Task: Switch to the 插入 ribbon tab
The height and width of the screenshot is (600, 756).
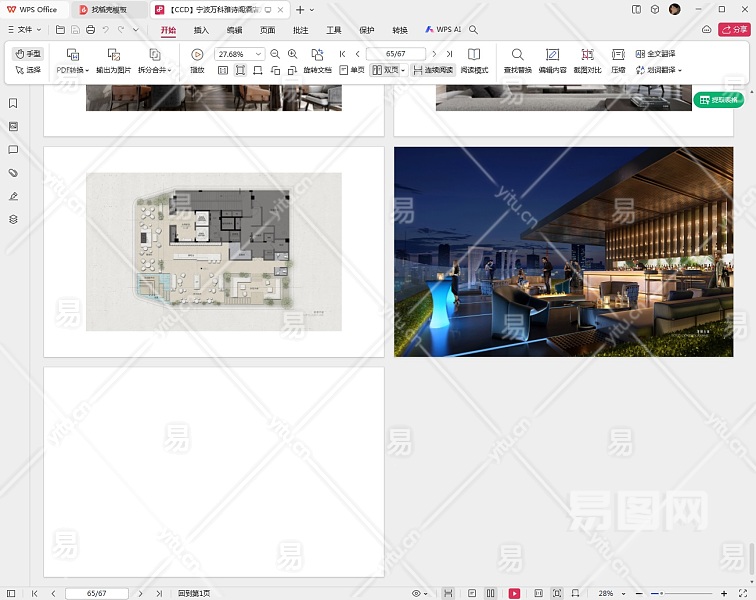Action: click(201, 30)
